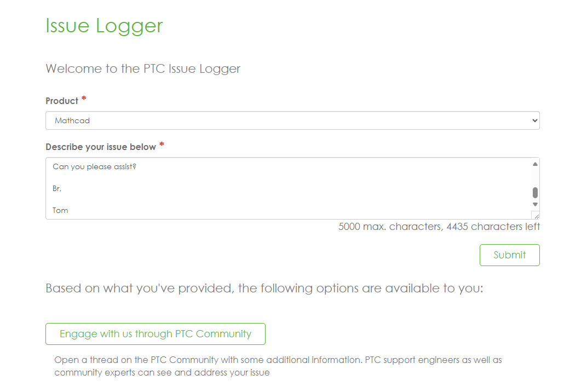The width and height of the screenshot is (587, 392).
Task: Click the "Describe your issue below" label
Action: 101,147
